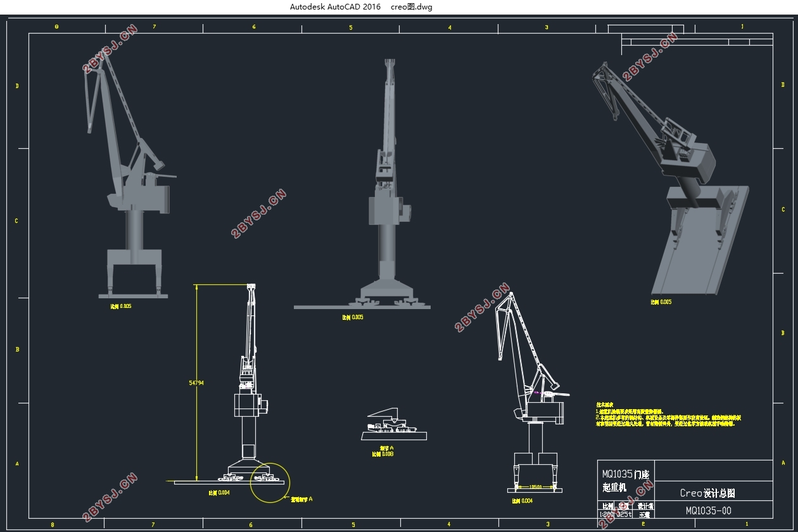798x532 pixels.
Task: Click the MQ1035门座起重机 title block cell
Action: [625, 480]
